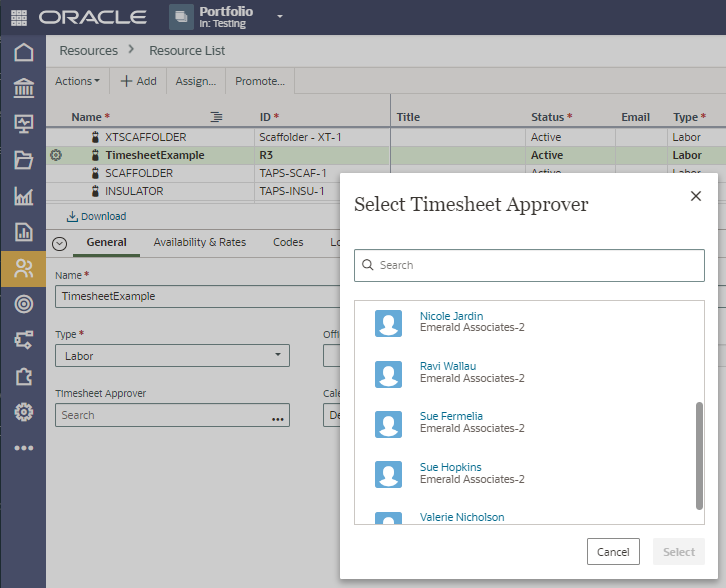Screen dimensions: 726x588
Task: Open the Home icon in sidebar
Action: tap(23, 53)
